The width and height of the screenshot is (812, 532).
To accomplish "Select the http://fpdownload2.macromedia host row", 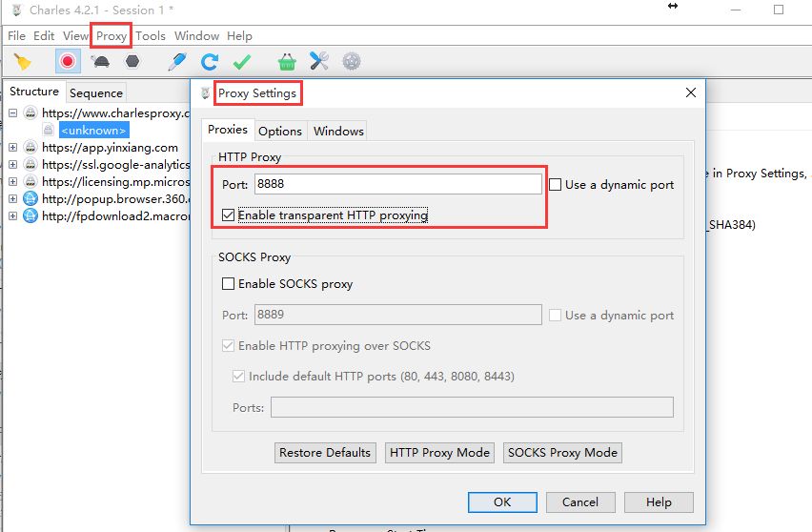I will 116,216.
